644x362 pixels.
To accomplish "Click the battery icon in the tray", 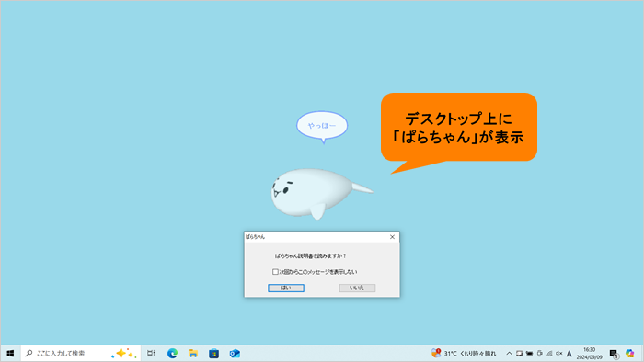I will 529,353.
